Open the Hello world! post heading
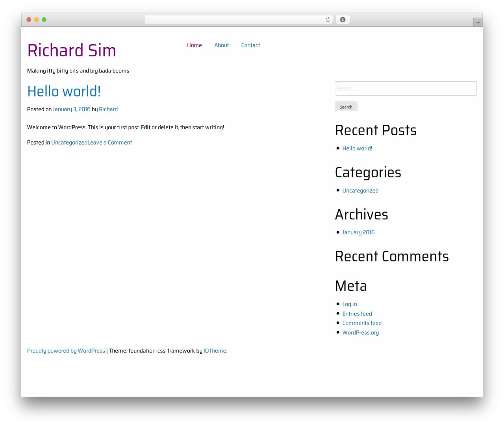 [x=64, y=91]
